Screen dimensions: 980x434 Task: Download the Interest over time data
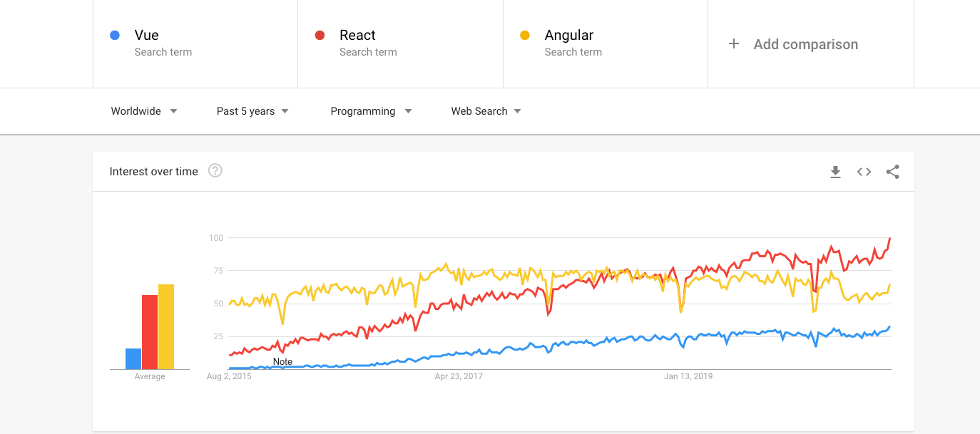coord(835,172)
